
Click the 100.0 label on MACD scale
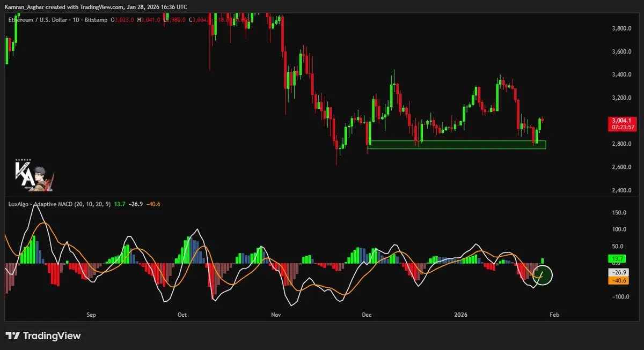[x=619, y=229]
